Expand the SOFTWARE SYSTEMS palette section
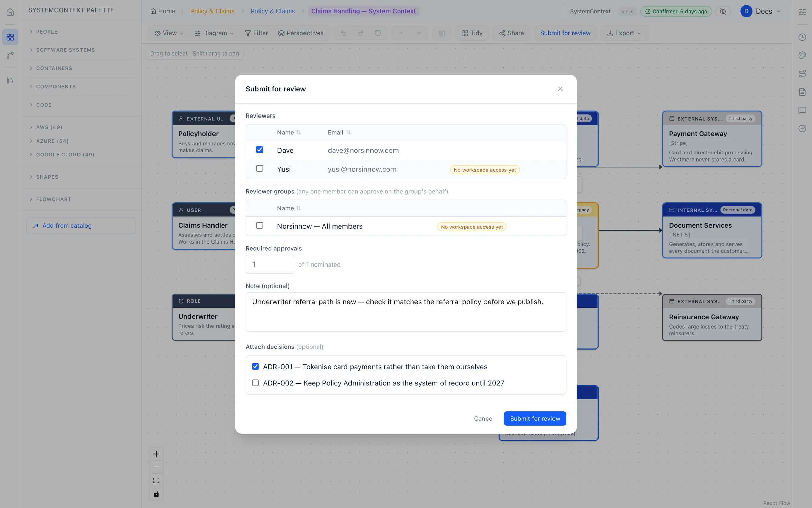The height and width of the screenshot is (508, 812). click(81, 50)
